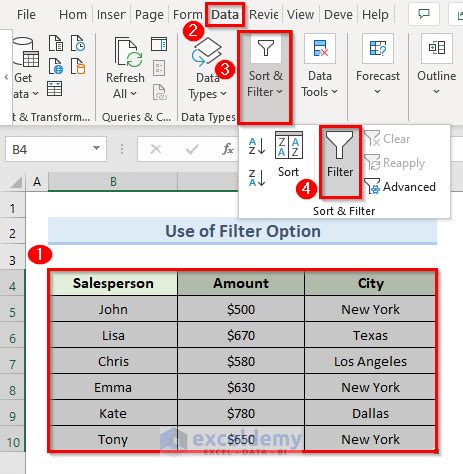Screen dimensions: 463x474
Task: Click the Outline icon
Action: [x=437, y=49]
